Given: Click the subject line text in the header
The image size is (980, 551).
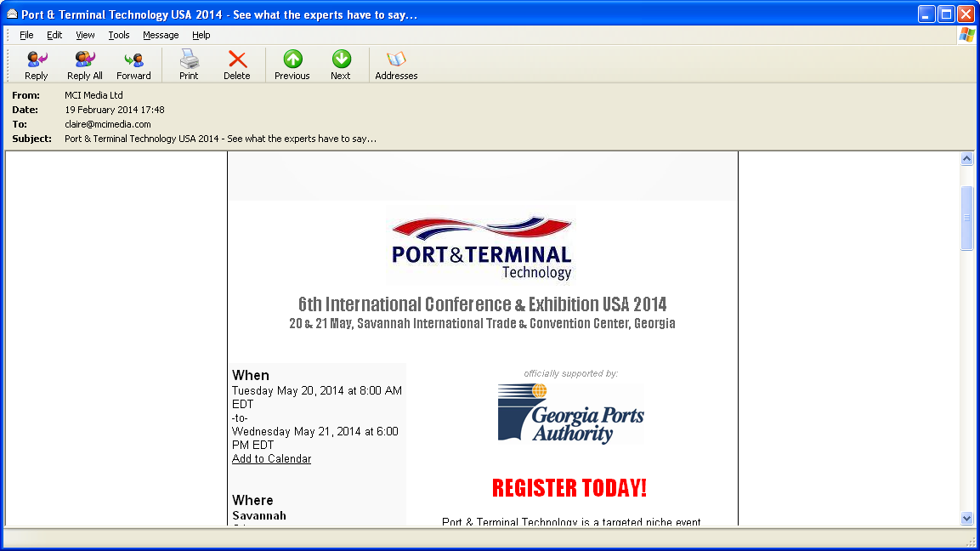Looking at the screenshot, I should (x=221, y=139).
